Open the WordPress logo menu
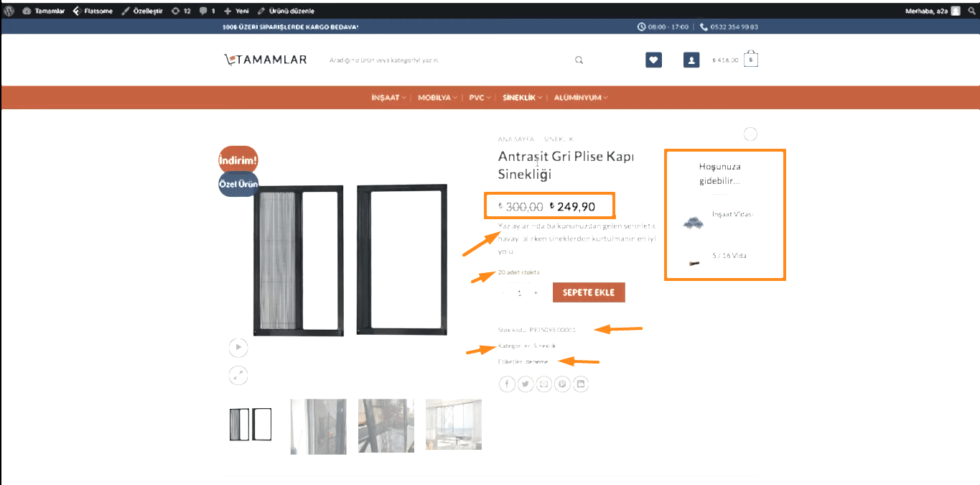This screenshot has height=485, width=980. [8, 11]
